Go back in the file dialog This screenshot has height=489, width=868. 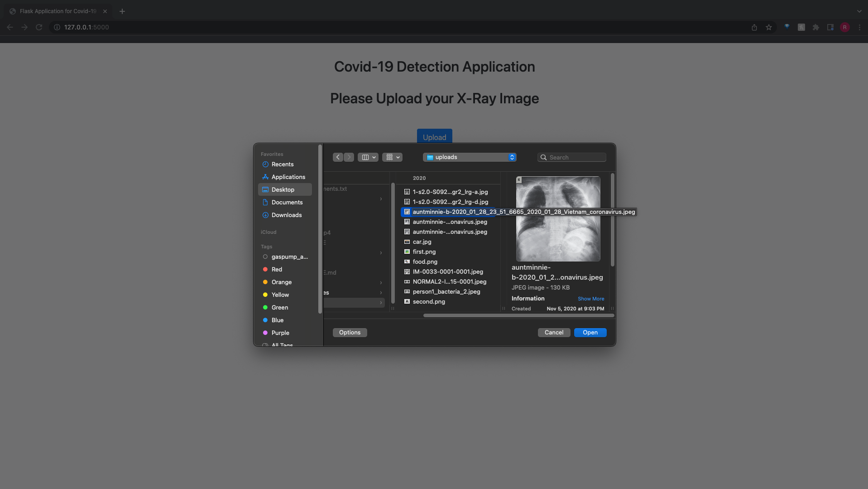(338, 157)
